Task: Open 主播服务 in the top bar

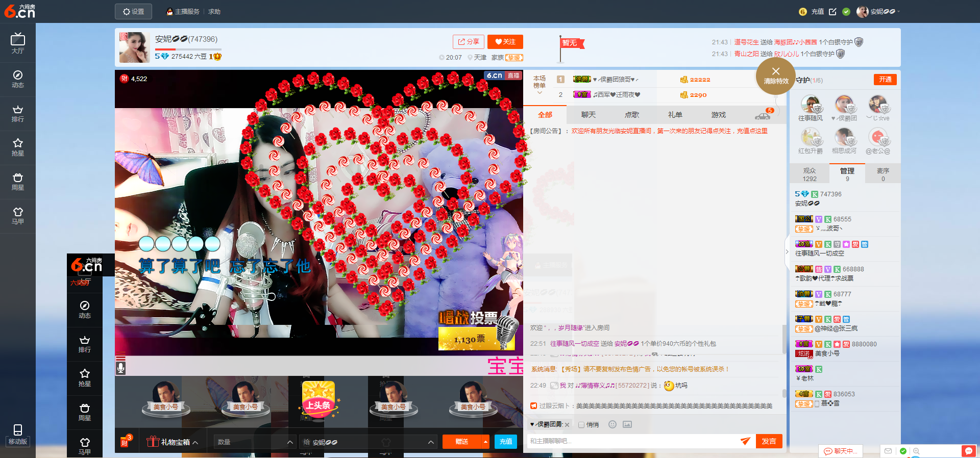Action: click(x=183, y=11)
